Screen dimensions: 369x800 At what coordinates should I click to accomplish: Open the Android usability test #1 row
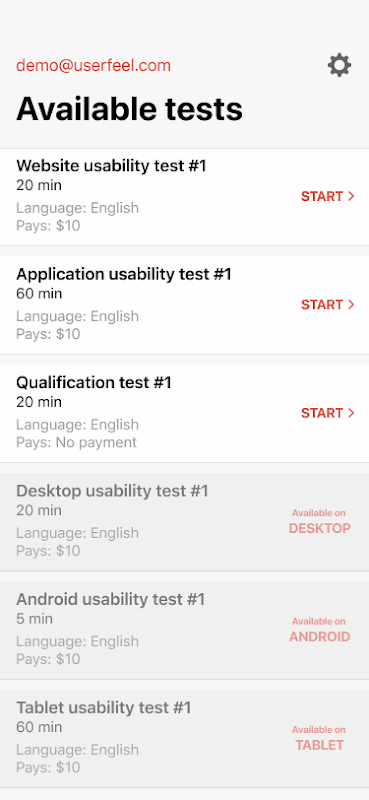184,630
